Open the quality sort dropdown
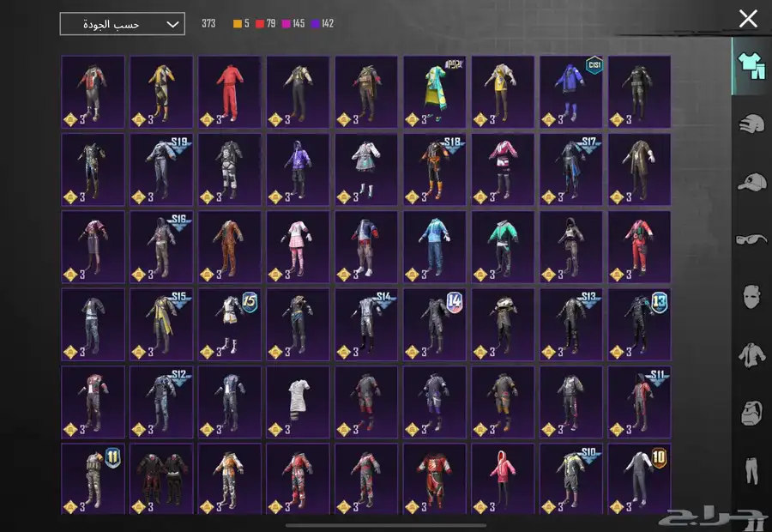This screenshot has height=532, width=772. [x=122, y=24]
